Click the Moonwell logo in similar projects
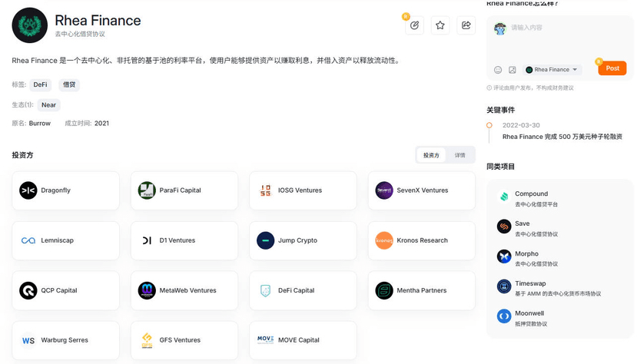This screenshot has width=637, height=364. [x=504, y=316]
